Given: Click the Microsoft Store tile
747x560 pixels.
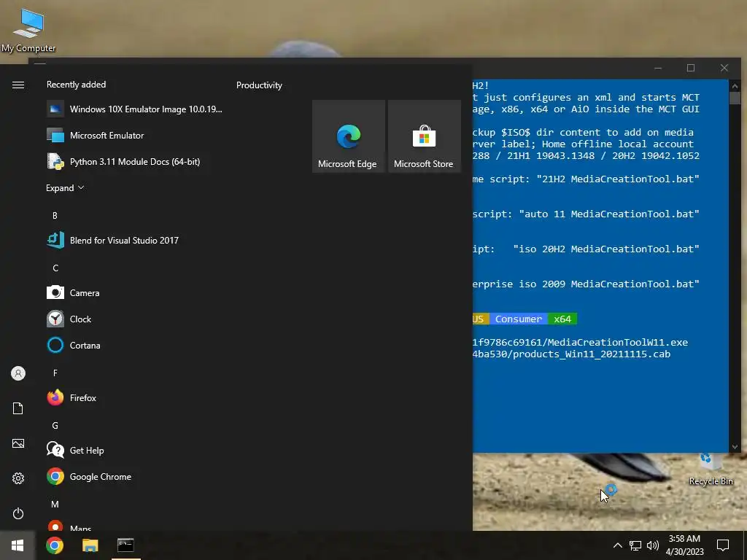Looking at the screenshot, I should [x=424, y=136].
